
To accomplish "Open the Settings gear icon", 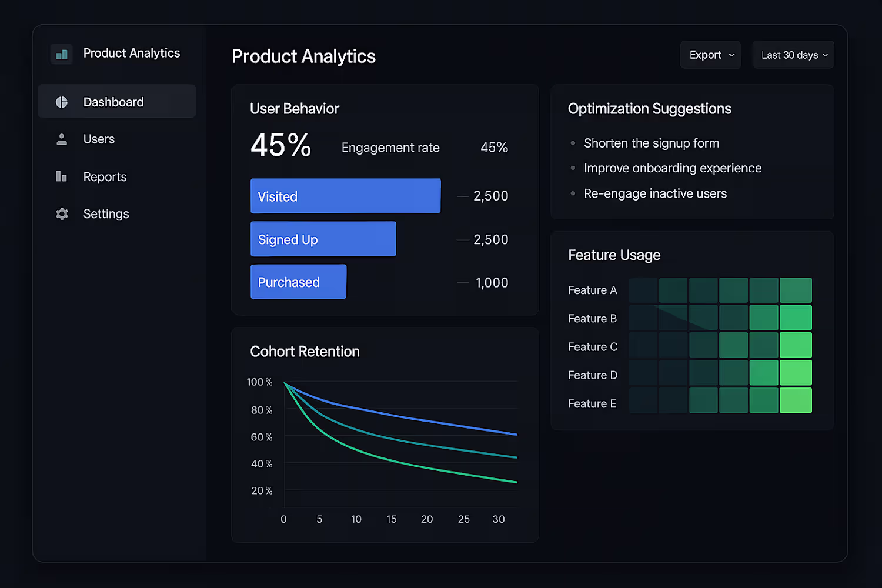I will (x=62, y=214).
